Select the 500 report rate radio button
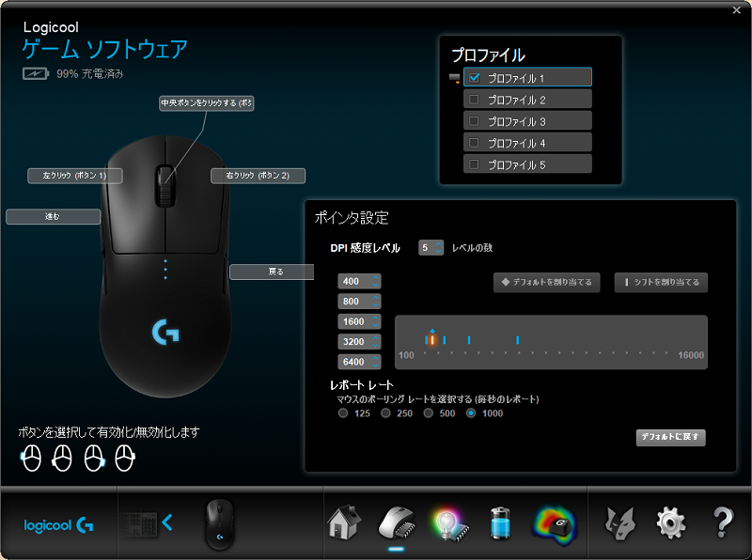752x560 pixels. (429, 412)
